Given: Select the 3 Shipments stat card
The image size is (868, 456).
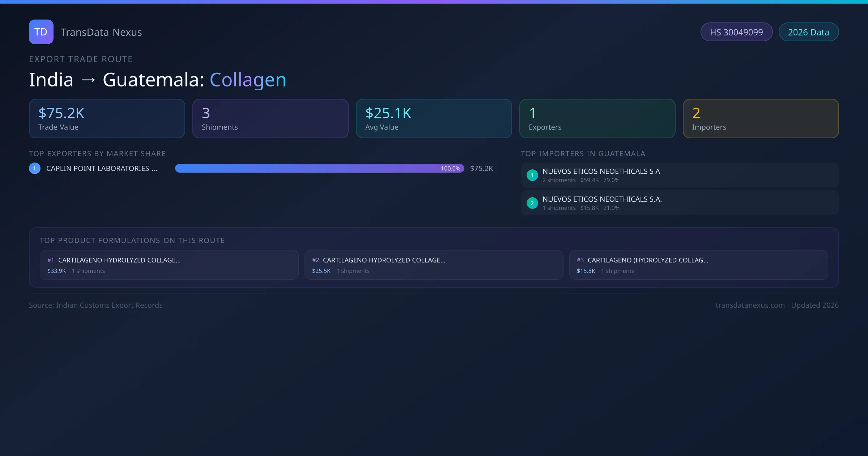Looking at the screenshot, I should point(270,119).
